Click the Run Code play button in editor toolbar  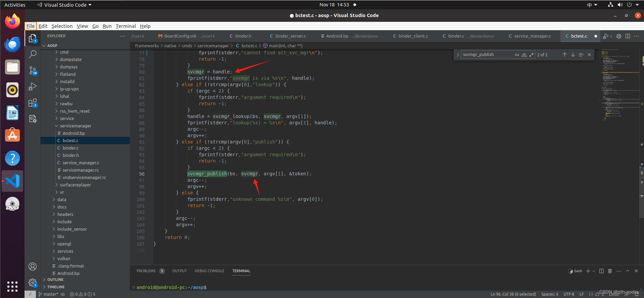click(605, 36)
